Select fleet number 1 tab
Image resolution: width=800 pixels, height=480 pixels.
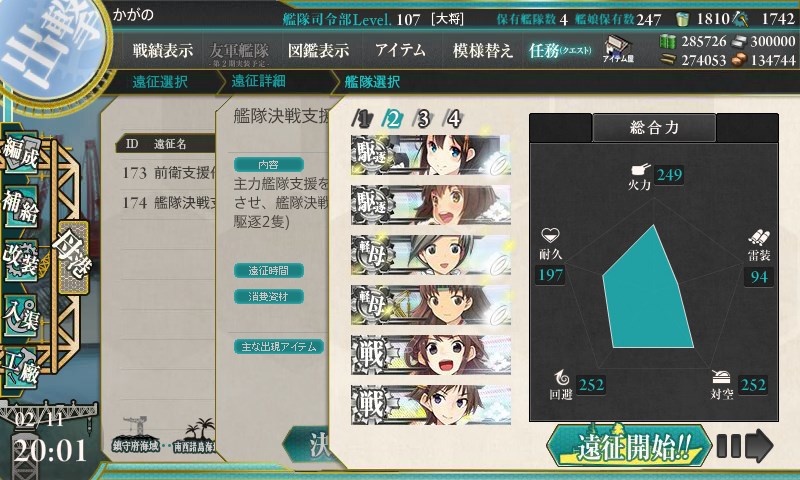[x=362, y=119]
